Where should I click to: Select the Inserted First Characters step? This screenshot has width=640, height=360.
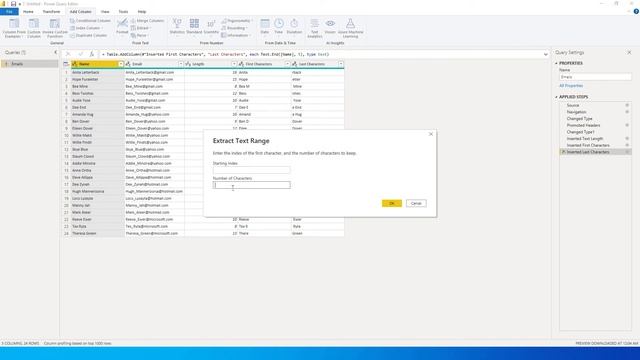[x=588, y=145]
